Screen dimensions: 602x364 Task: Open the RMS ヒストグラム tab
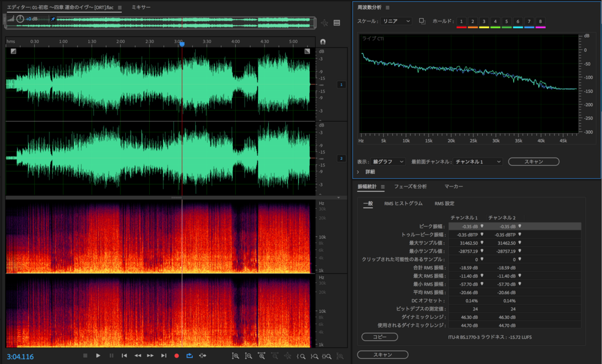(x=403, y=203)
